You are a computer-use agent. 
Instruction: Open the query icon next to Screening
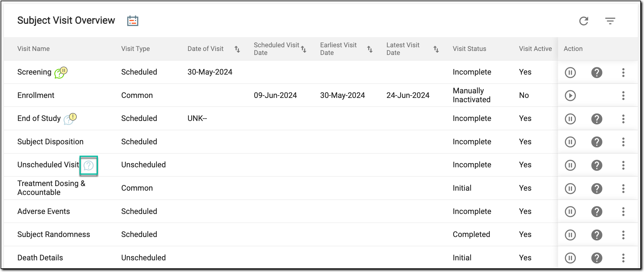pyautogui.click(x=61, y=72)
